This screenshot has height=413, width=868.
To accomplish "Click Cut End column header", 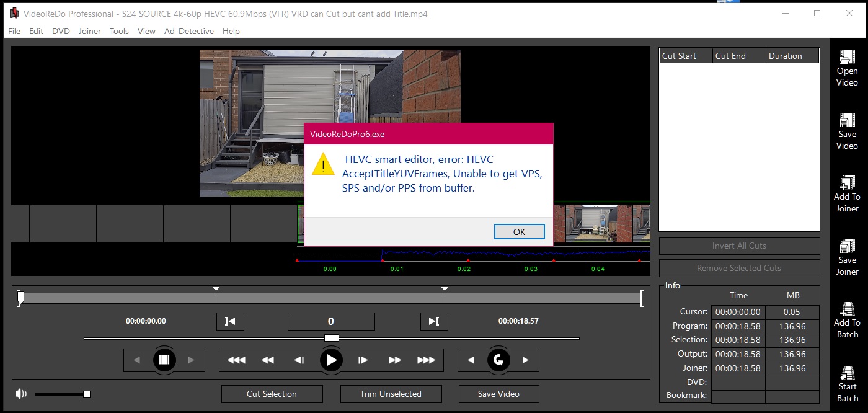I will coord(739,56).
